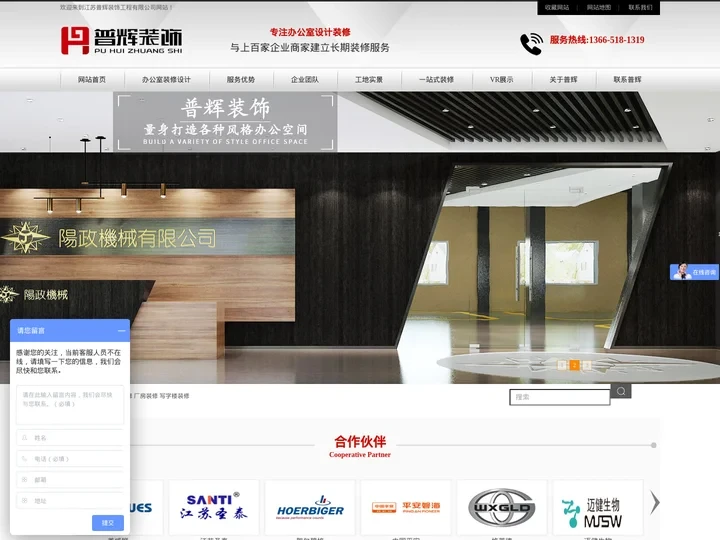Click the 厂房装修 keyword link
Image resolution: width=720 pixels, height=540 pixels.
point(146,396)
